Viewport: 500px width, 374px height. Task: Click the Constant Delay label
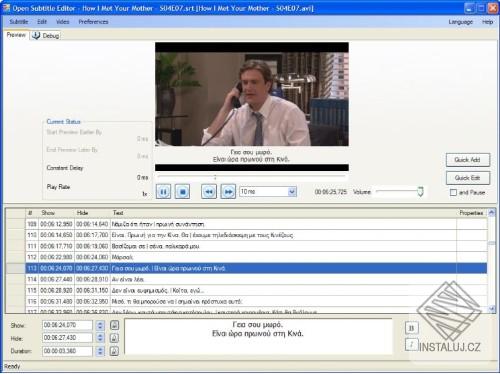[65, 168]
